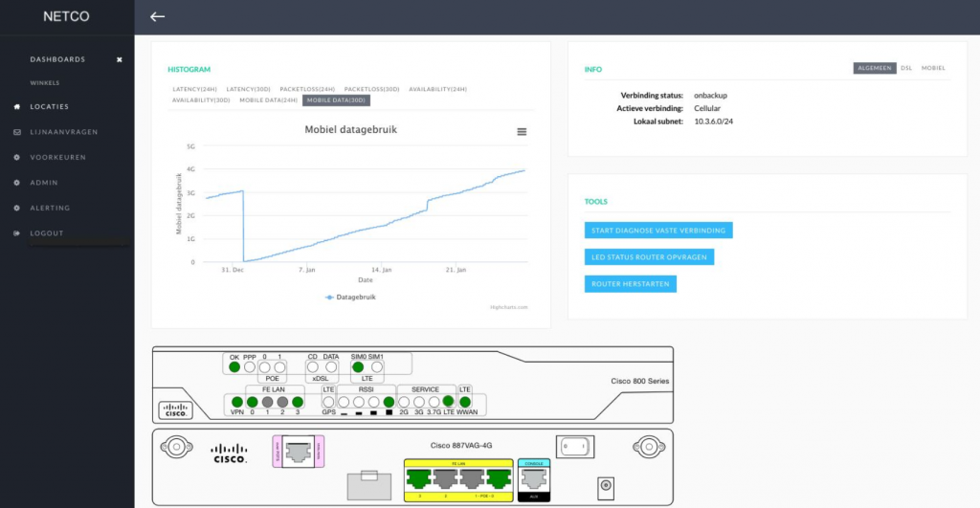
Task: Click the 3G service LED
Action: tap(419, 402)
